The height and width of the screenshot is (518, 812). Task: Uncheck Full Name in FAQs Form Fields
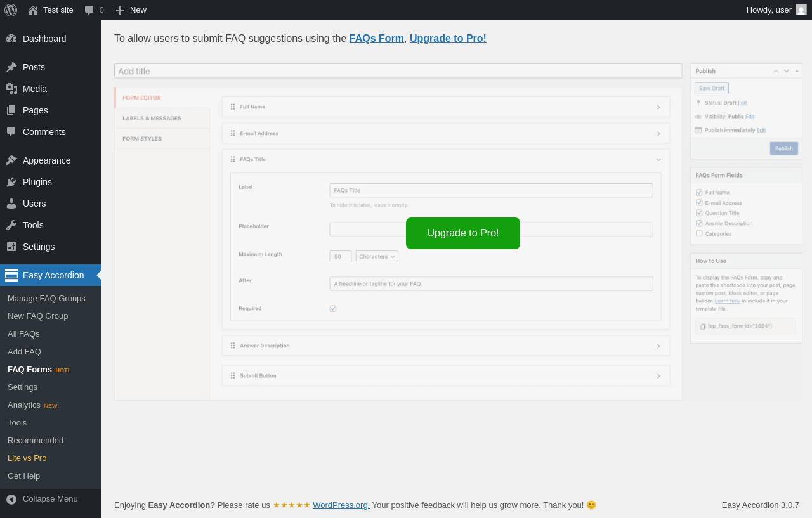[x=699, y=192]
